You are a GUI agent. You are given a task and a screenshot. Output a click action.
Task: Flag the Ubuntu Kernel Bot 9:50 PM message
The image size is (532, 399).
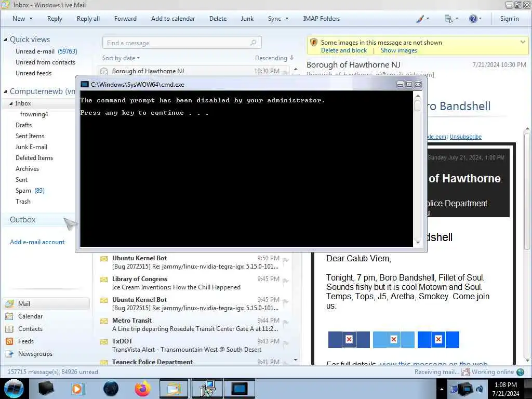click(285, 260)
